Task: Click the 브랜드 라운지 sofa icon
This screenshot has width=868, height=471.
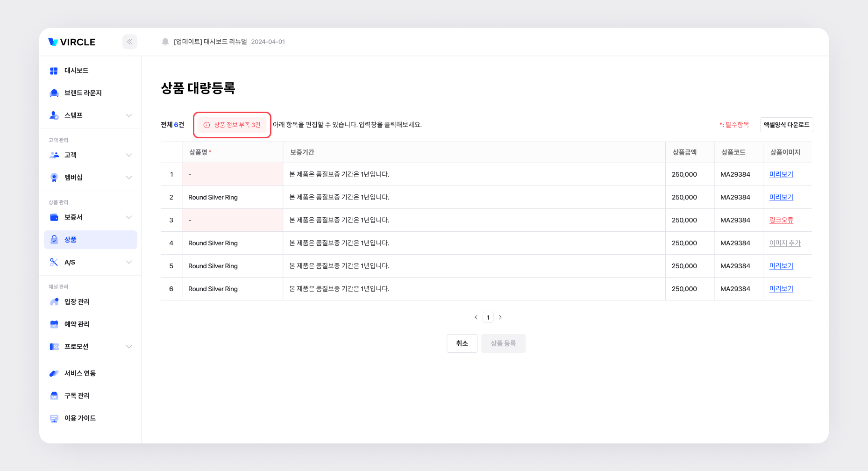Action: point(54,93)
